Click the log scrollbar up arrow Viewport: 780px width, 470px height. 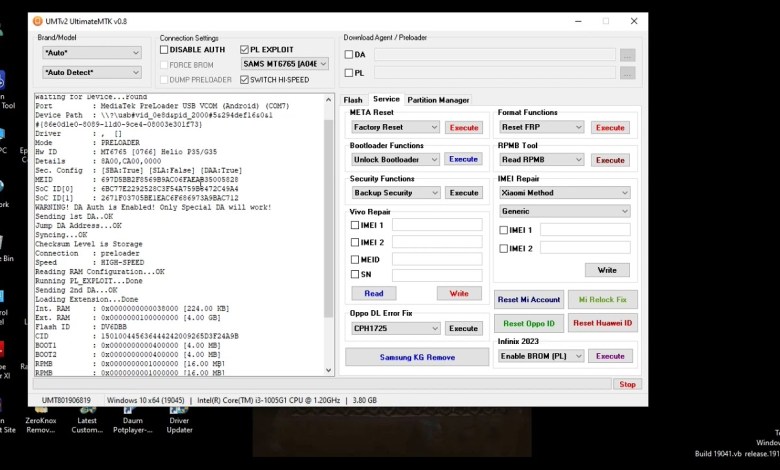click(x=328, y=99)
